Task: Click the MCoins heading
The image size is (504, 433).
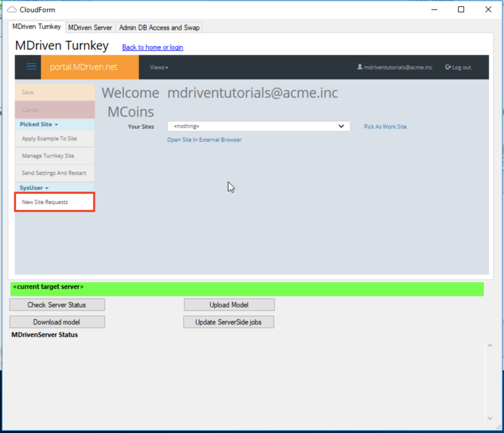Action: [x=130, y=112]
